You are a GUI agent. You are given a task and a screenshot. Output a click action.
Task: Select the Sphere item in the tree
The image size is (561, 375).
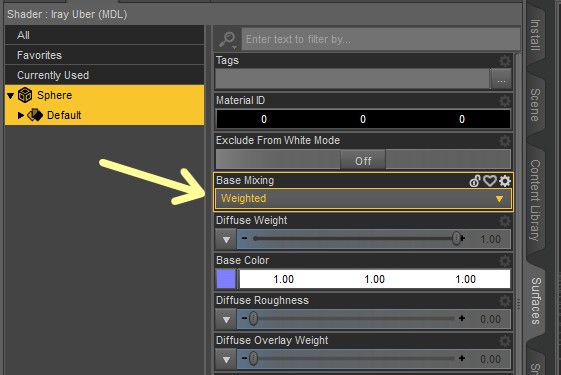point(104,95)
